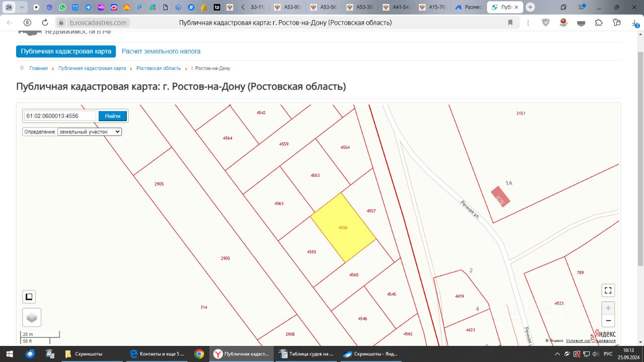The image size is (644, 362).
Task: Open the Wildberries pinned tab
Action: (x=101, y=8)
